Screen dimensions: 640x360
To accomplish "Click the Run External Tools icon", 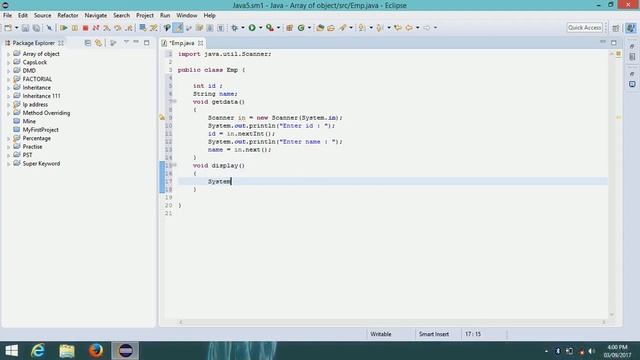I will (270, 28).
